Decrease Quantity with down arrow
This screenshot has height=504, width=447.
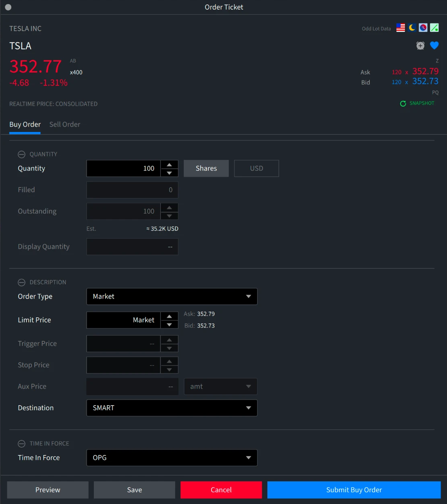pos(169,173)
